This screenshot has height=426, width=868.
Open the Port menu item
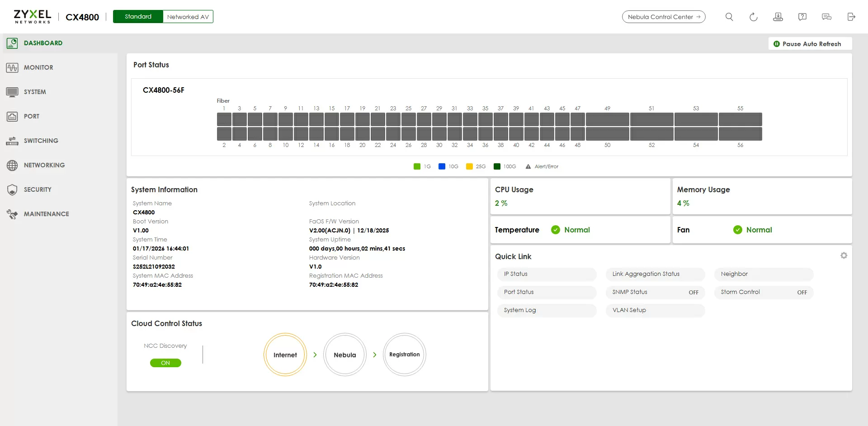[31, 116]
